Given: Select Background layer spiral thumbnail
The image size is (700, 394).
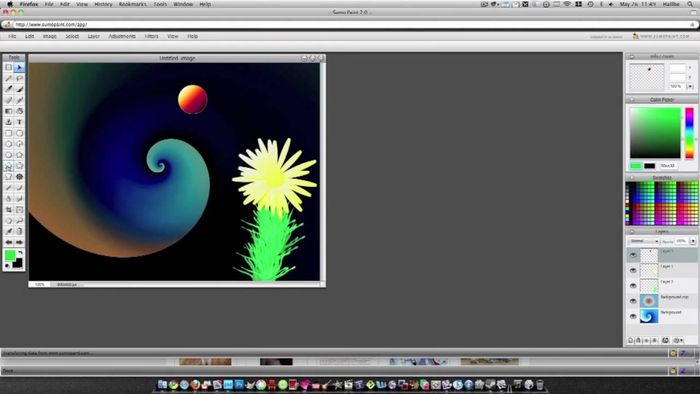Looking at the screenshot, I should click(649, 316).
